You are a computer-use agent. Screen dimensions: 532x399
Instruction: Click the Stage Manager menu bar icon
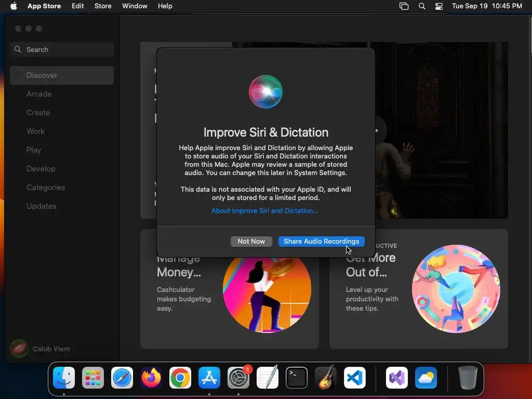point(404,6)
